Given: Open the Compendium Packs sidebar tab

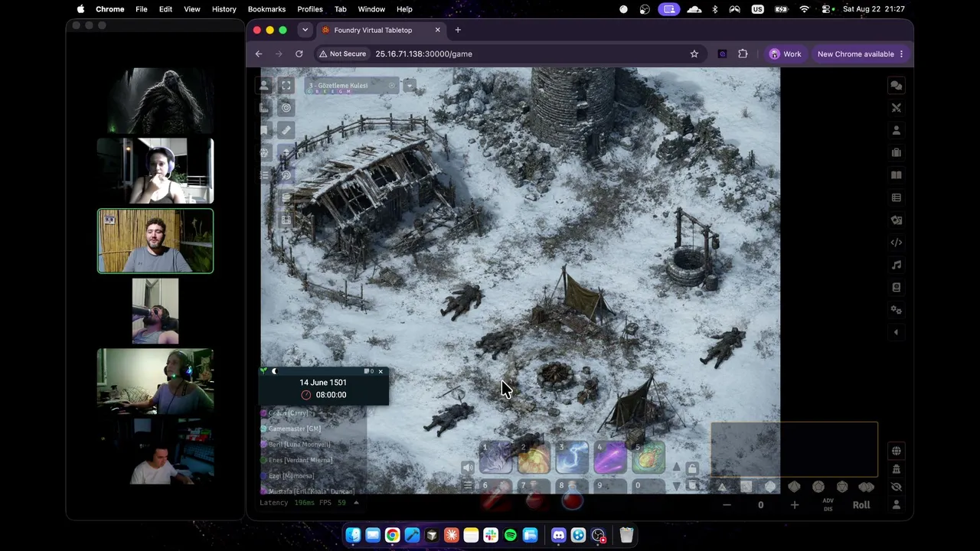Looking at the screenshot, I should [x=896, y=288].
